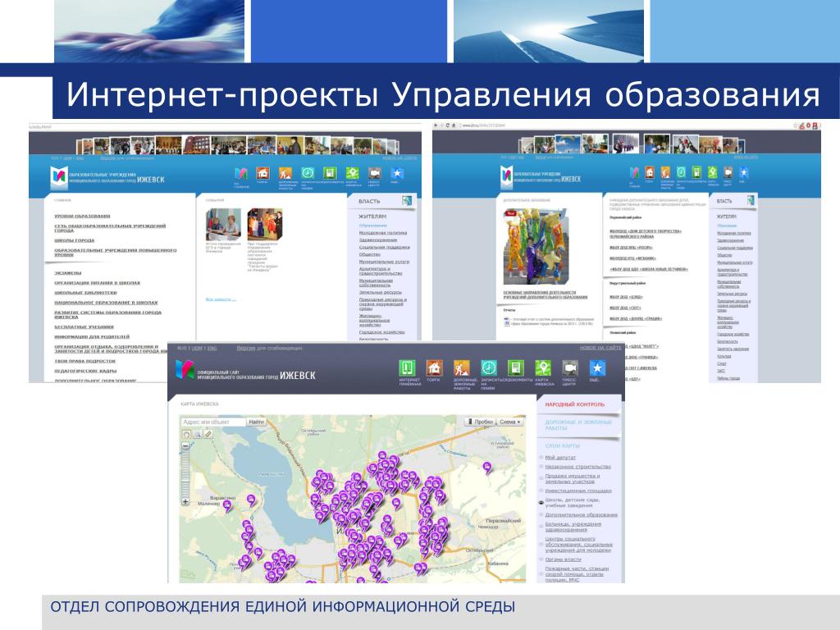Expand the Власть section on left site

coord(369,201)
